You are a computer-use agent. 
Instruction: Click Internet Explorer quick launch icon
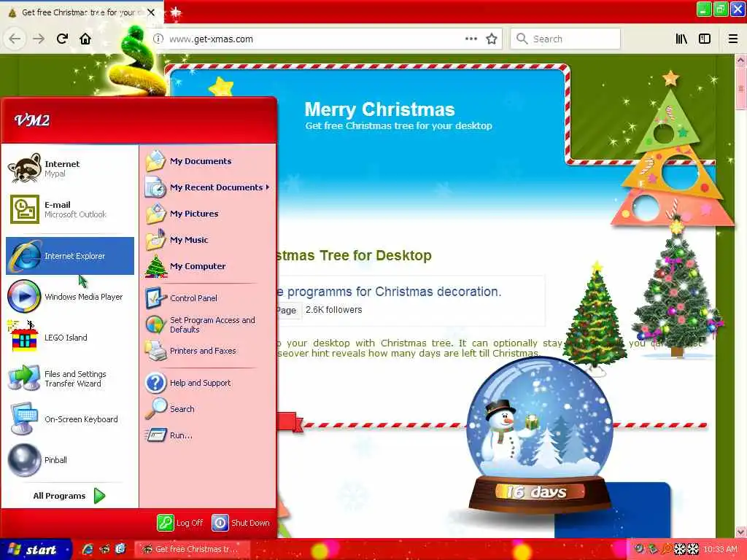coord(88,549)
